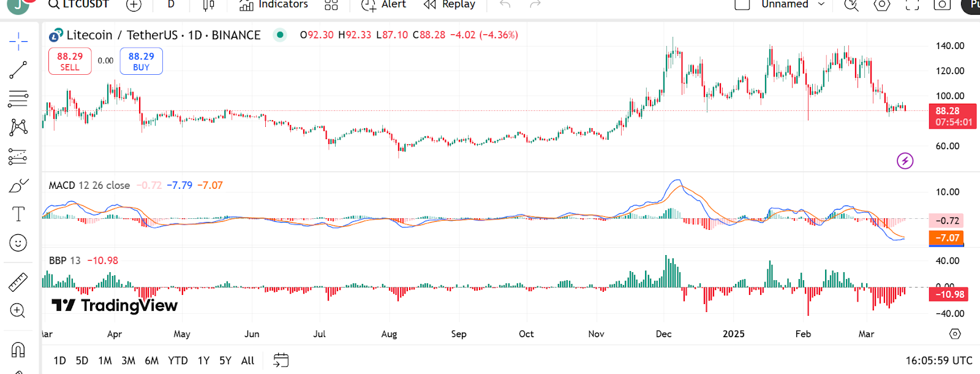The height and width of the screenshot is (374, 980).
Task: Select the crosshair cursor tool
Action: (18, 42)
